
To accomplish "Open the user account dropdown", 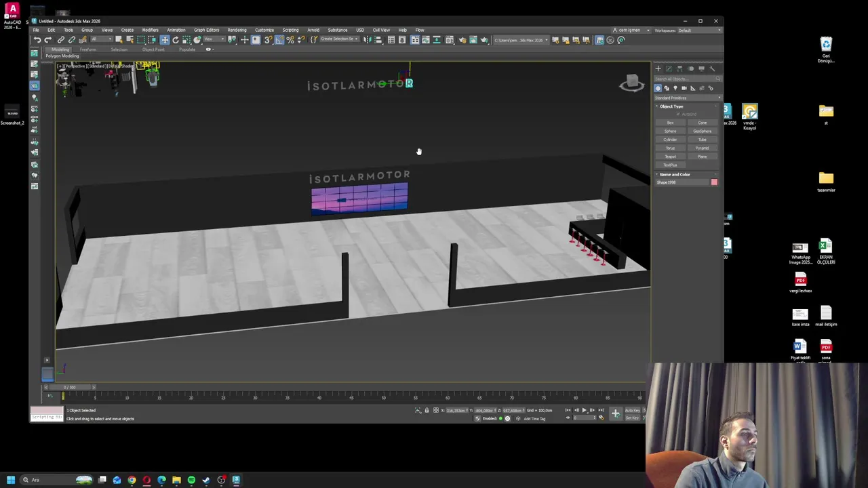I will click(631, 30).
